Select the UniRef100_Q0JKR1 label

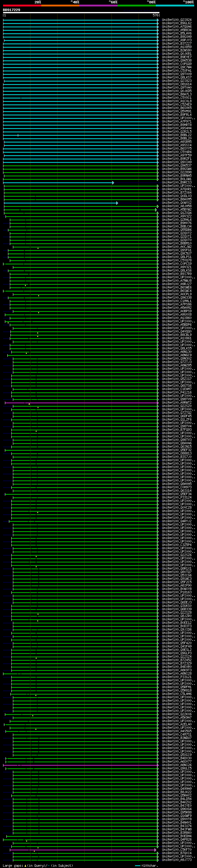tap(177, 54)
